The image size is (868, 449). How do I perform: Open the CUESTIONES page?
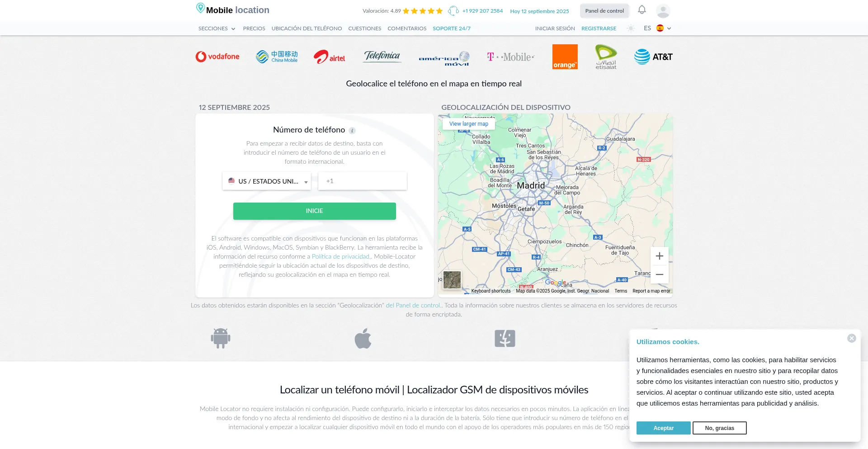(x=365, y=28)
